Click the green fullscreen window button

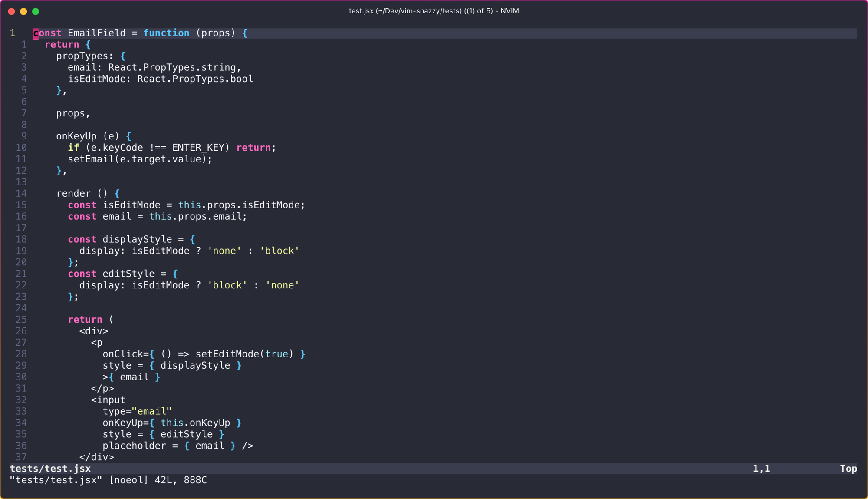click(x=36, y=11)
